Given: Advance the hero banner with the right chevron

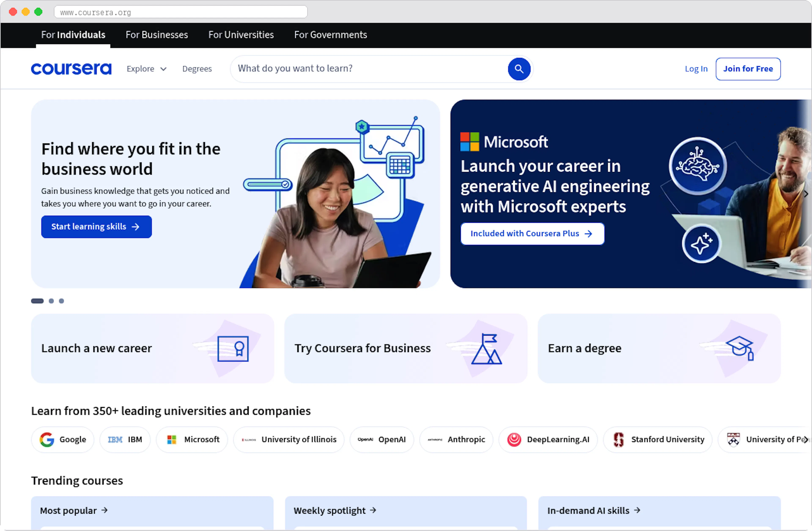Looking at the screenshot, I should point(806,194).
